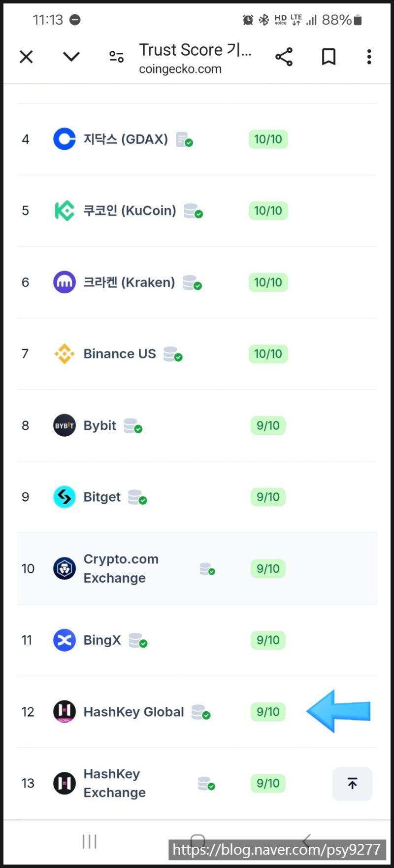Bookmark this page with bookmark icon
The height and width of the screenshot is (868, 394).
[328, 57]
